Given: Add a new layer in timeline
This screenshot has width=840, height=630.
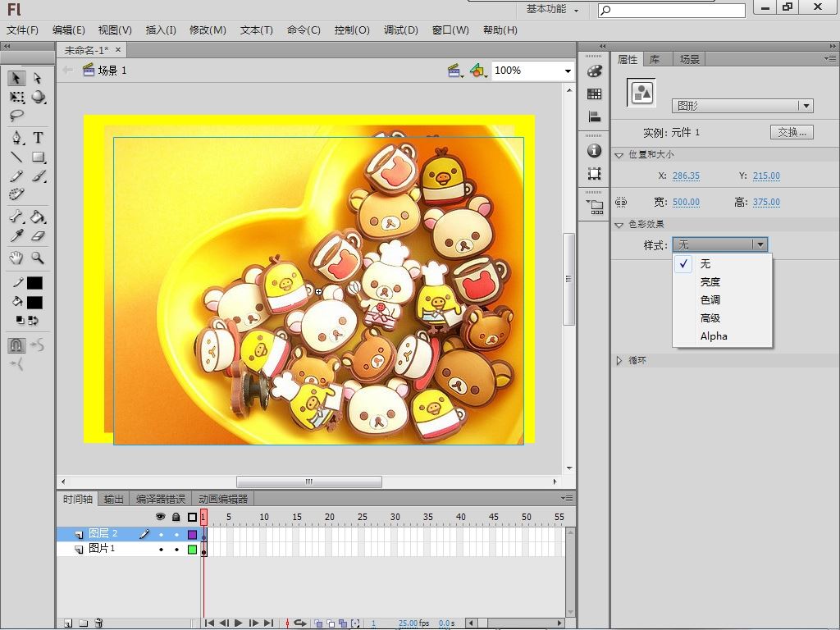Looking at the screenshot, I should click(68, 623).
